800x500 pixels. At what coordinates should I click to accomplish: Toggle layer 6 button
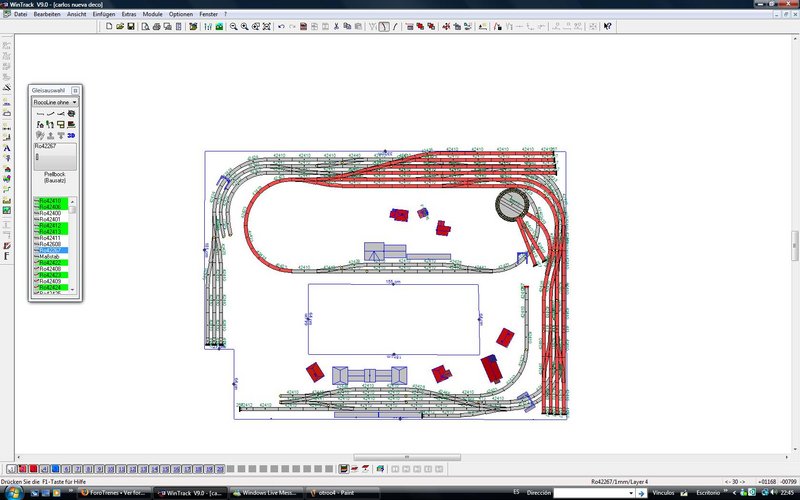(x=66, y=469)
